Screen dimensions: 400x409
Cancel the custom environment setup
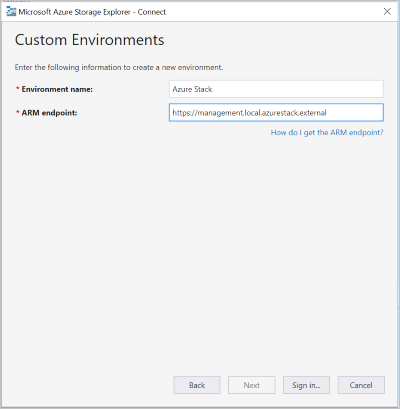(361, 385)
